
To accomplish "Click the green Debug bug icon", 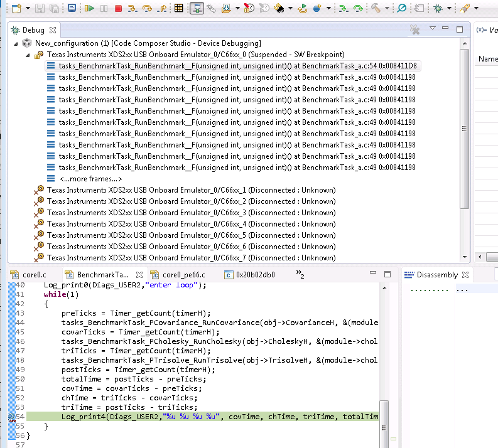I will pyautogui.click(x=438, y=8).
